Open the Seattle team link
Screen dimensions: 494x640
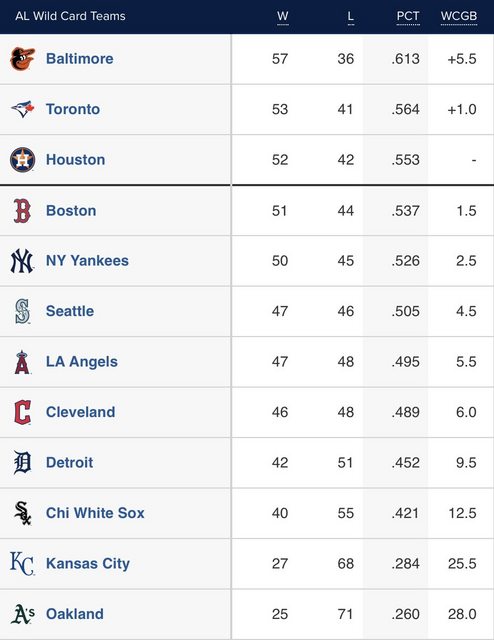coord(70,311)
